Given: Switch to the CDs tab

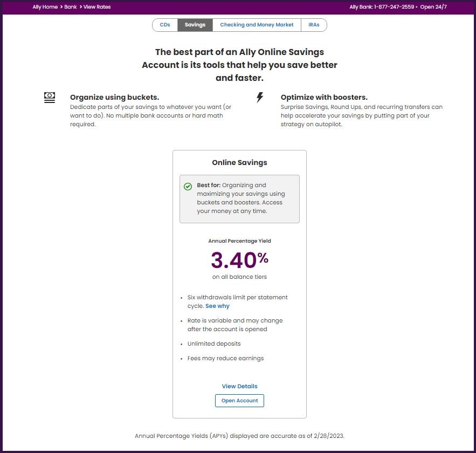Looking at the screenshot, I should click(165, 25).
